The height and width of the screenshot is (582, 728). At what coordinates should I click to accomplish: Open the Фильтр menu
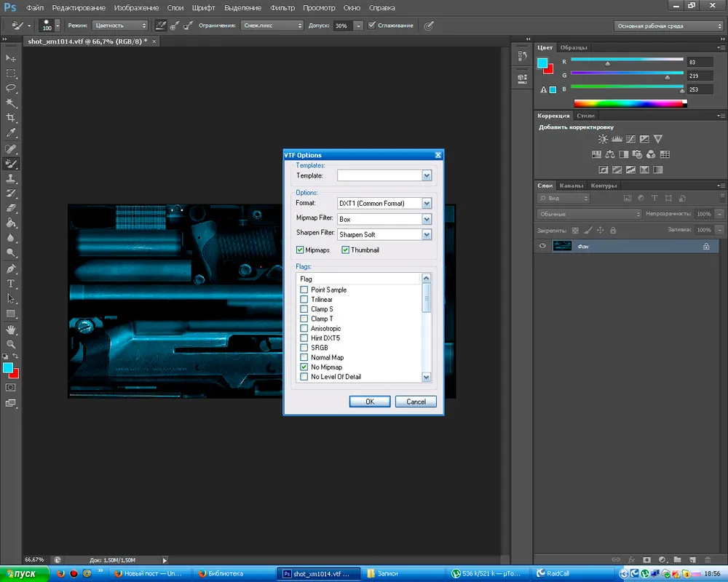click(x=283, y=8)
